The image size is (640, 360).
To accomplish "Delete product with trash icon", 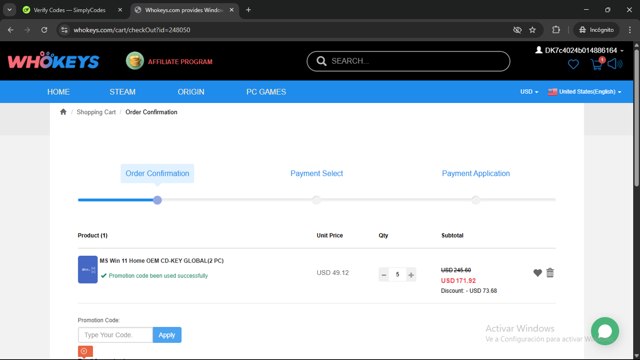I will [x=550, y=272].
